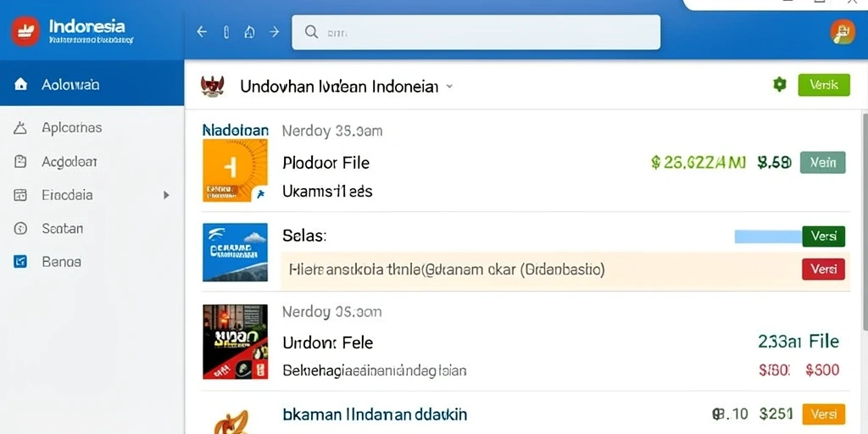The image size is (868, 434).
Task: Click the vertical bar icon beside back arrow
Action: point(225,32)
